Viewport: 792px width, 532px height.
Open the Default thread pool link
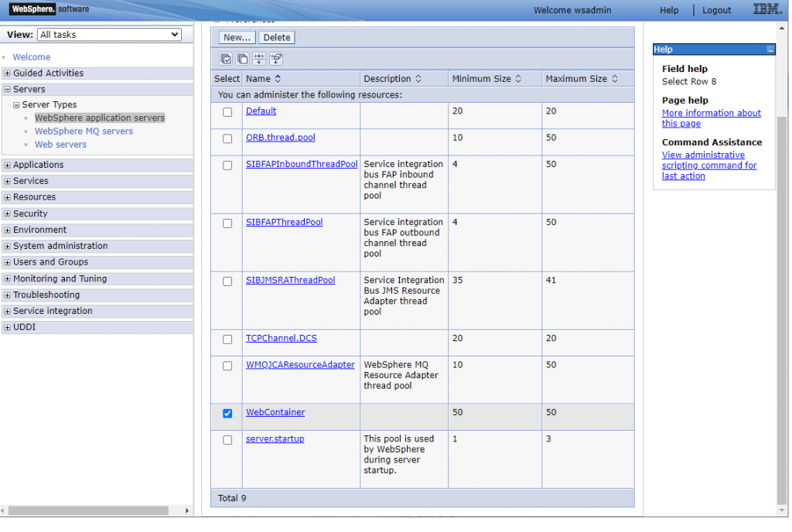click(x=261, y=111)
